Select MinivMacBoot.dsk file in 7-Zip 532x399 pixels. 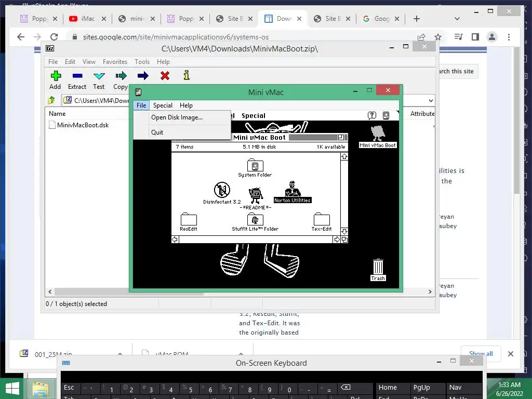[79, 125]
